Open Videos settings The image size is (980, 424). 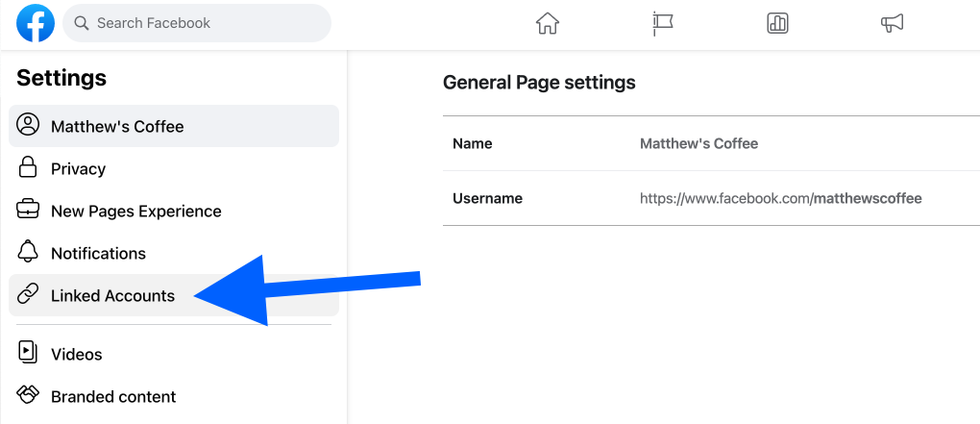pos(174,355)
